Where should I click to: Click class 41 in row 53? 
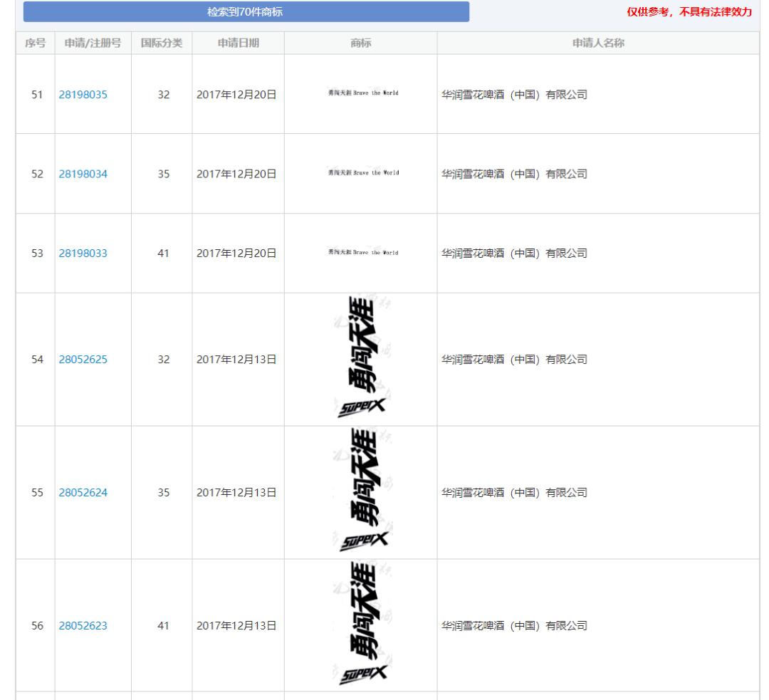click(x=163, y=254)
